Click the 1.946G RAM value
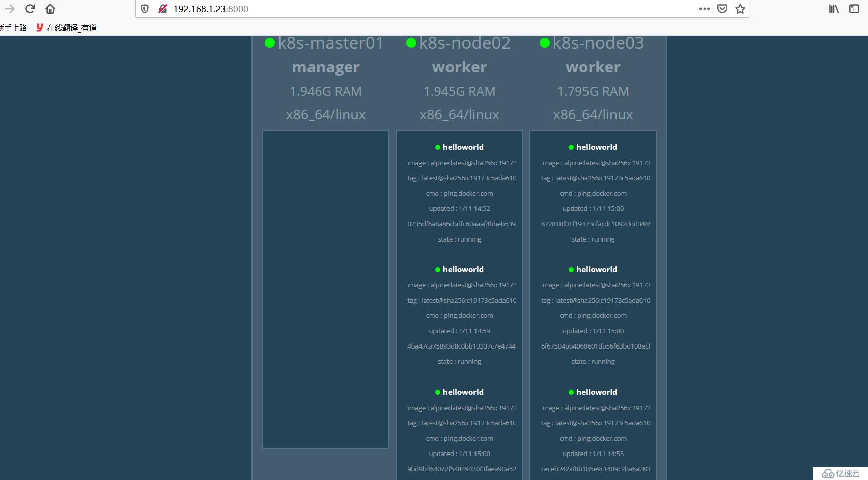Viewport: 868px width, 480px height. [x=326, y=91]
